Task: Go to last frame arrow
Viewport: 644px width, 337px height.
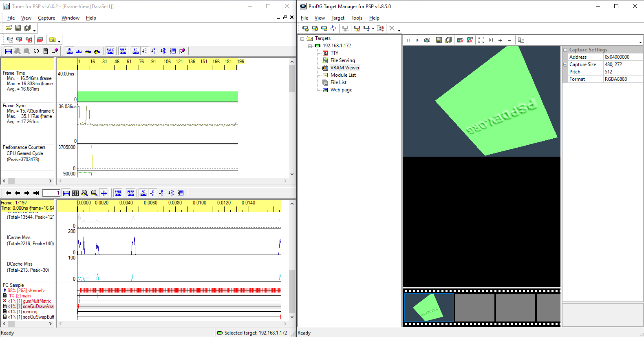Action: pyautogui.click(x=36, y=193)
